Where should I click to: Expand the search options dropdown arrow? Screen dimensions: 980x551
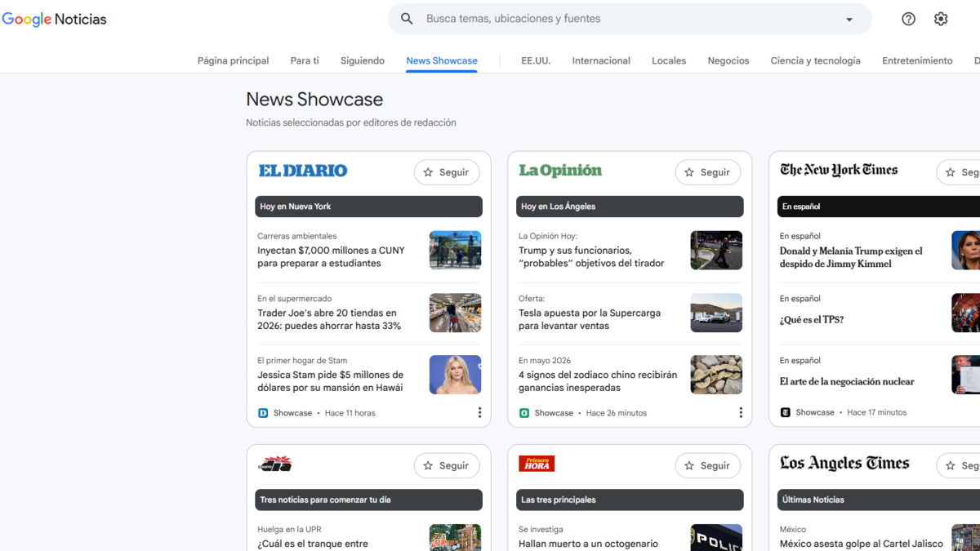(849, 20)
